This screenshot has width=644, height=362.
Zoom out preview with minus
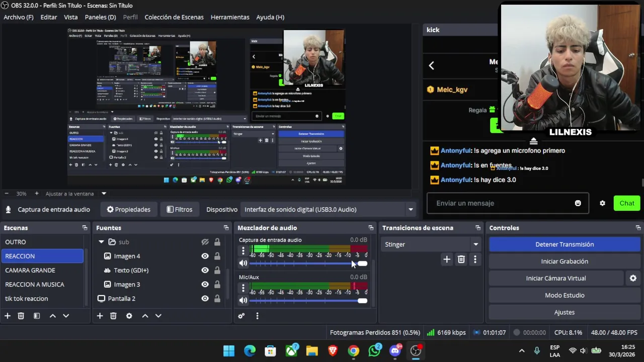coord(7,194)
